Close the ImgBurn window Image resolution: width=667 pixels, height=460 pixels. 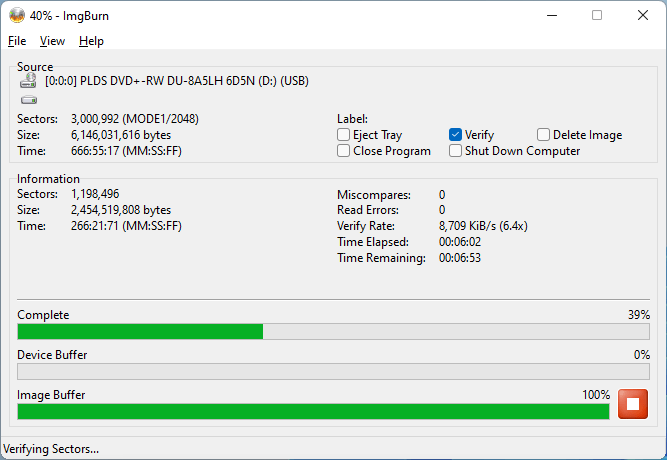pyautogui.click(x=642, y=15)
